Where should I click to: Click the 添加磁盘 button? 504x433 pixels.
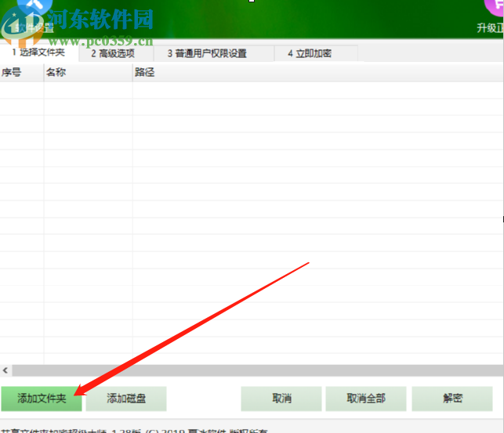point(126,399)
